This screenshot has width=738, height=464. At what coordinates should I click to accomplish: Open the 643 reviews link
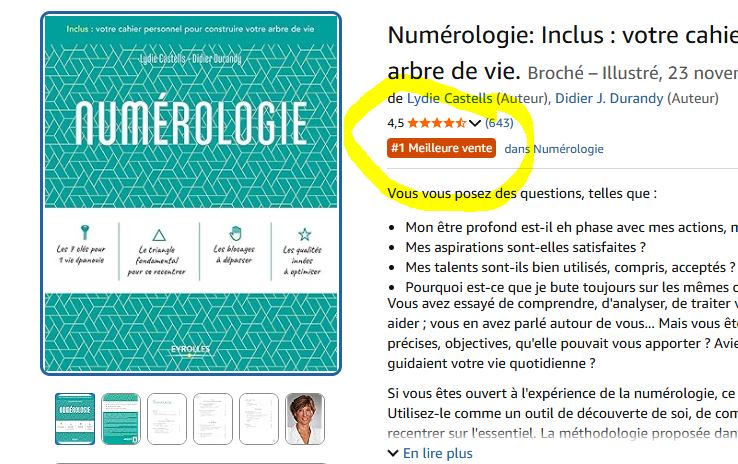coord(499,123)
